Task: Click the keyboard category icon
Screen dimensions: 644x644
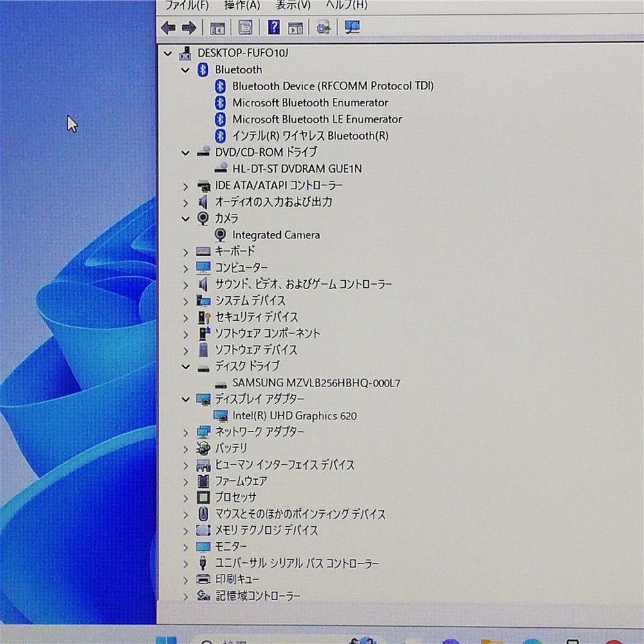Action: coord(204,251)
